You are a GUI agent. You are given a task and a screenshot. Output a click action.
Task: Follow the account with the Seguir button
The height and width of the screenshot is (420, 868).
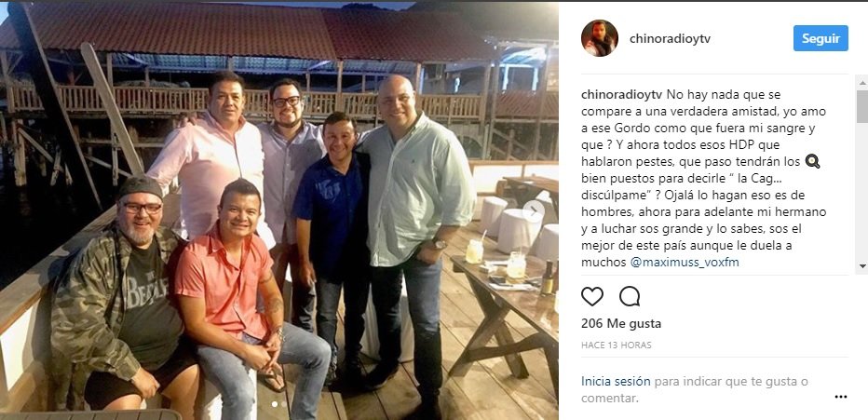click(x=821, y=38)
